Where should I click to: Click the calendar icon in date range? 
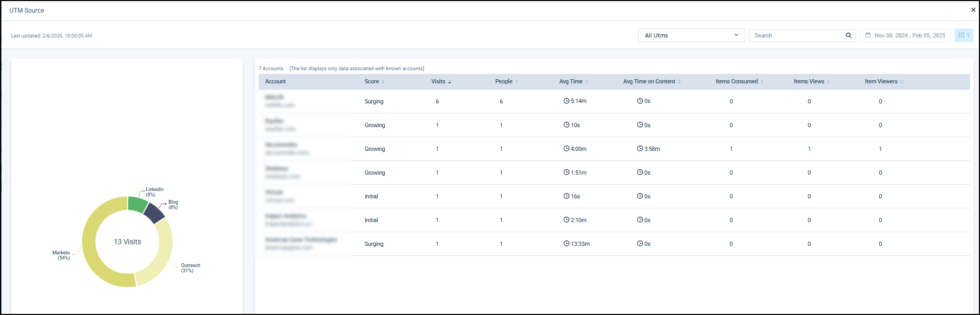click(868, 35)
